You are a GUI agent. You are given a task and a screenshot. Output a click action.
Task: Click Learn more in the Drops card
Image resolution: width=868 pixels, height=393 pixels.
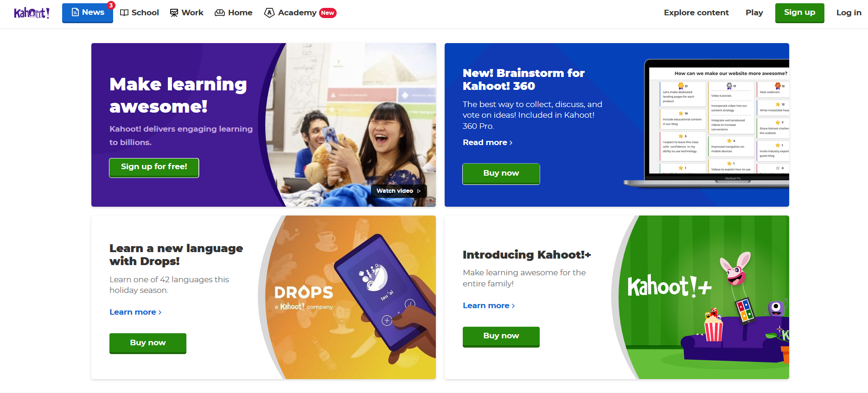coord(135,312)
